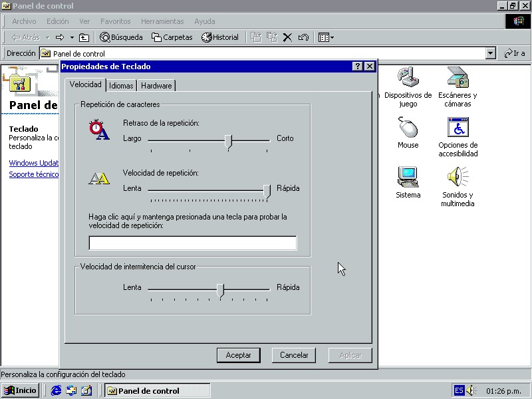Launch Internet Explorer from quick launch

56,390
